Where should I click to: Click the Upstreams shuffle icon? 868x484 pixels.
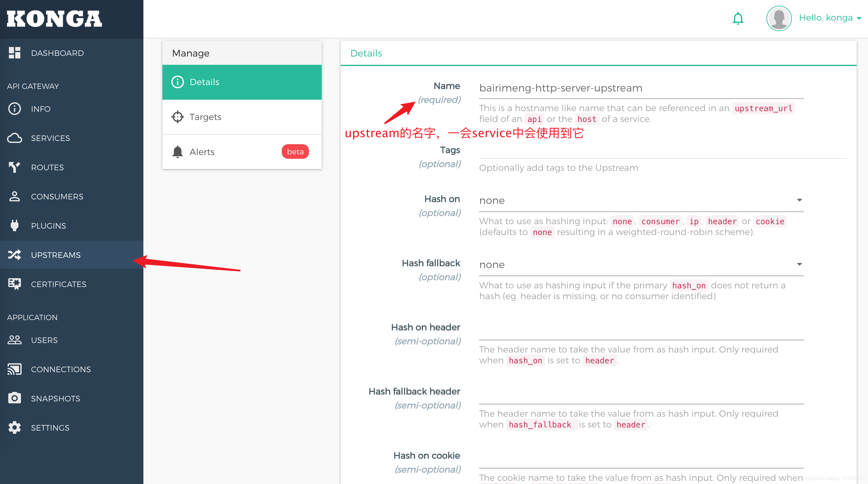click(15, 255)
